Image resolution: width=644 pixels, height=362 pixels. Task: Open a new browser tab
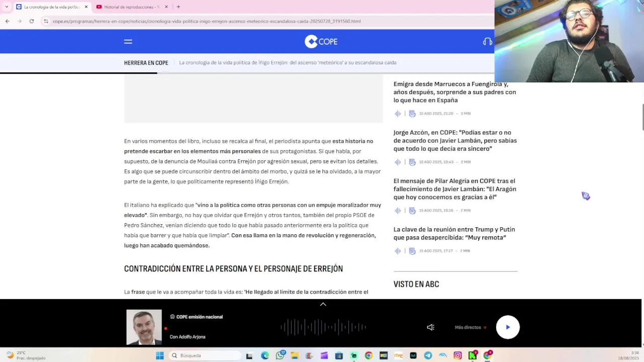tap(178, 7)
